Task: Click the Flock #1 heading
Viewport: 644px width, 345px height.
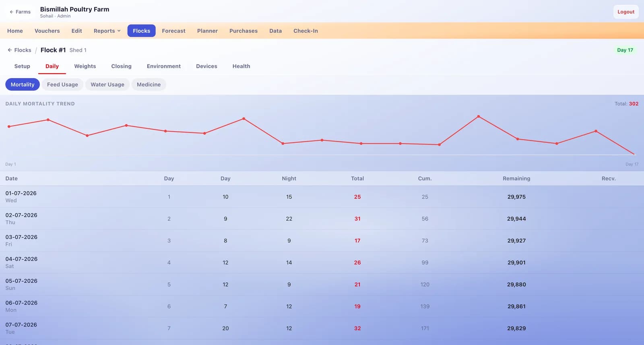Action: coord(53,50)
